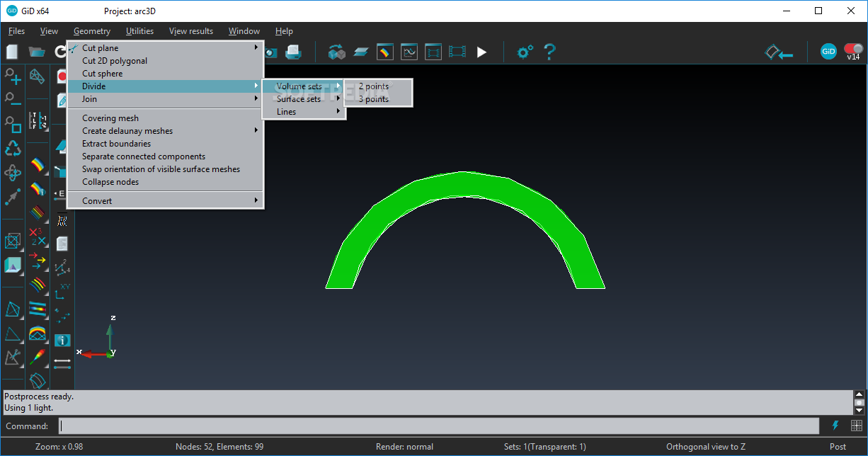
Task: Open the View menu
Action: click(49, 31)
